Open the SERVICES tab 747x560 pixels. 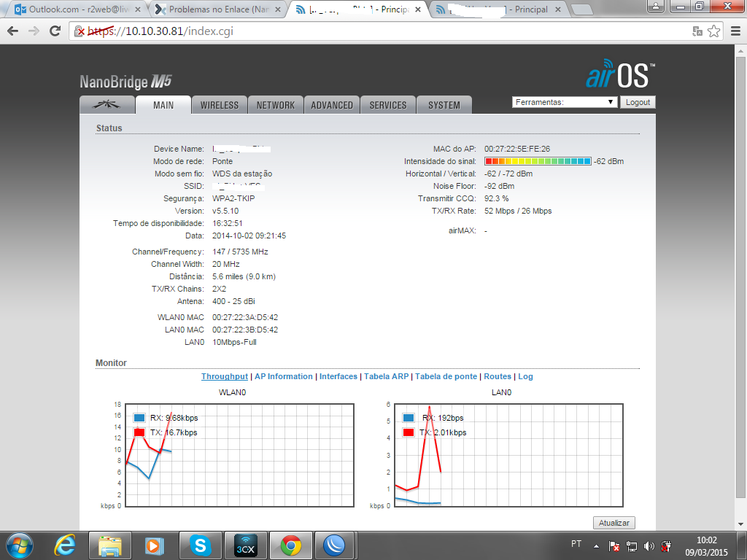coord(388,105)
